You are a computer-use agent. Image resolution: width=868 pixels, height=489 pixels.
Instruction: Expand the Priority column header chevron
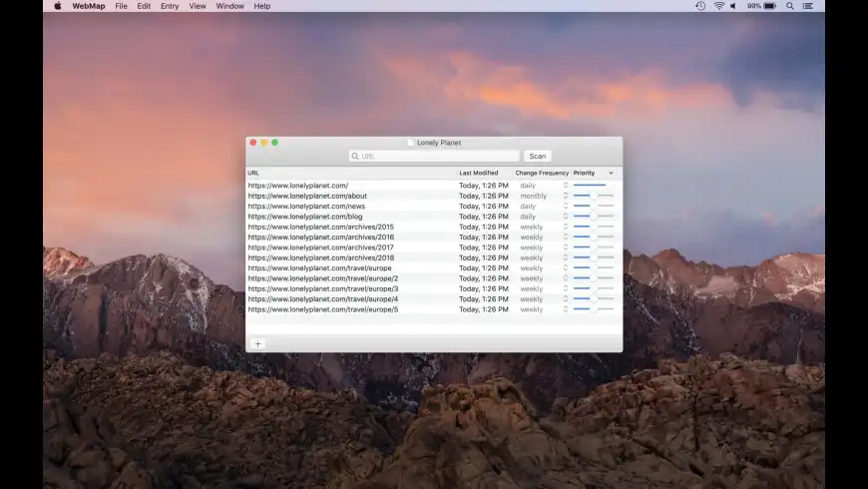(x=611, y=174)
